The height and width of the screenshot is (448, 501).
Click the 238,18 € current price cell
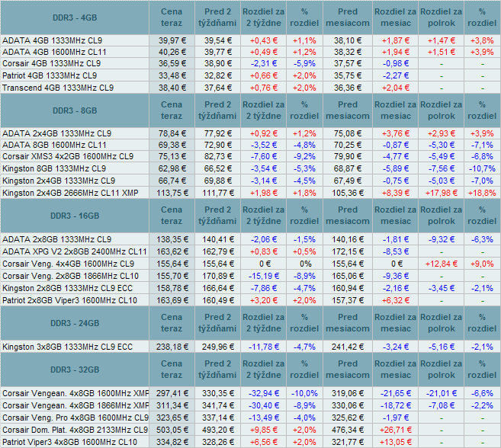tap(172, 347)
